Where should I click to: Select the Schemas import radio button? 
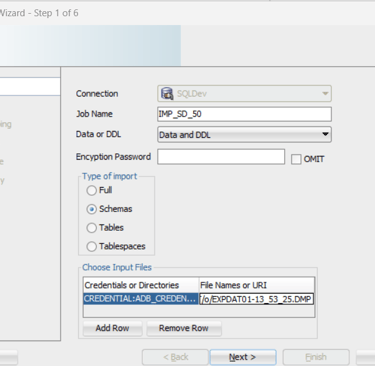[x=91, y=209]
